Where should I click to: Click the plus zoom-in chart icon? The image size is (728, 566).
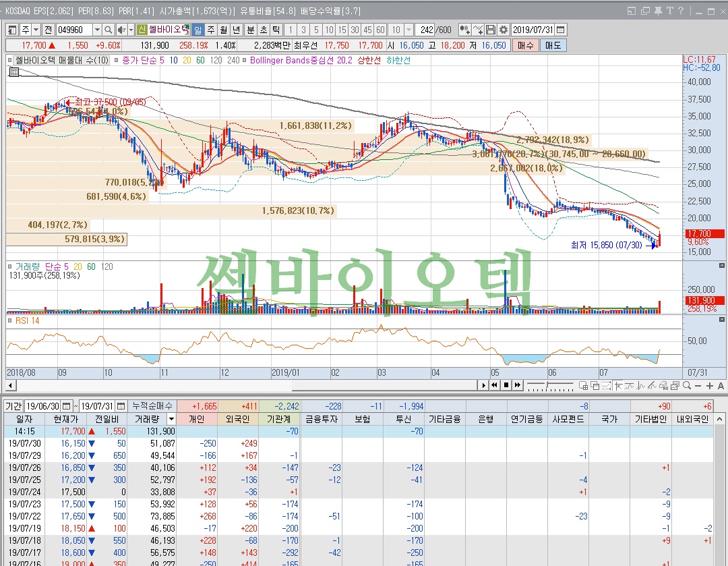point(709,386)
